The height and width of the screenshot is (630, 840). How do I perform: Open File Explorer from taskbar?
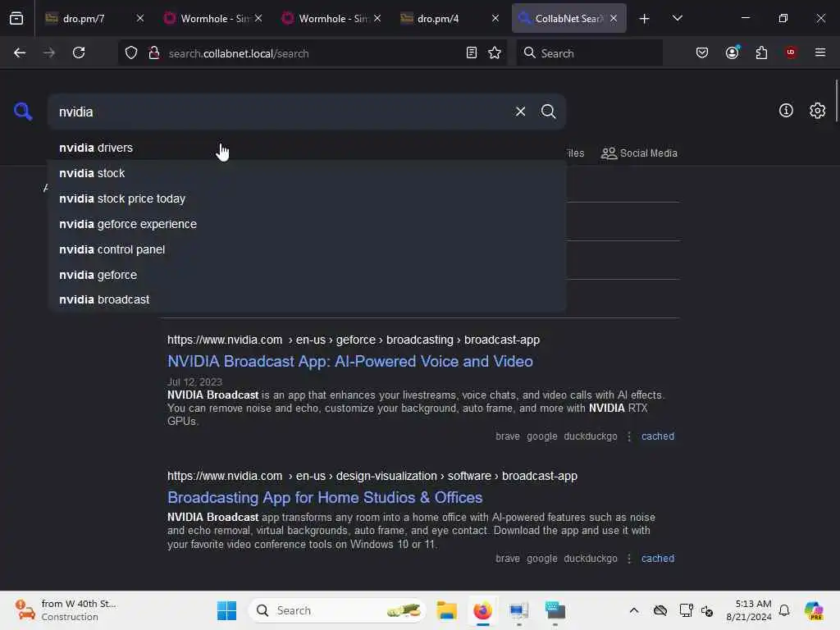coord(446,610)
